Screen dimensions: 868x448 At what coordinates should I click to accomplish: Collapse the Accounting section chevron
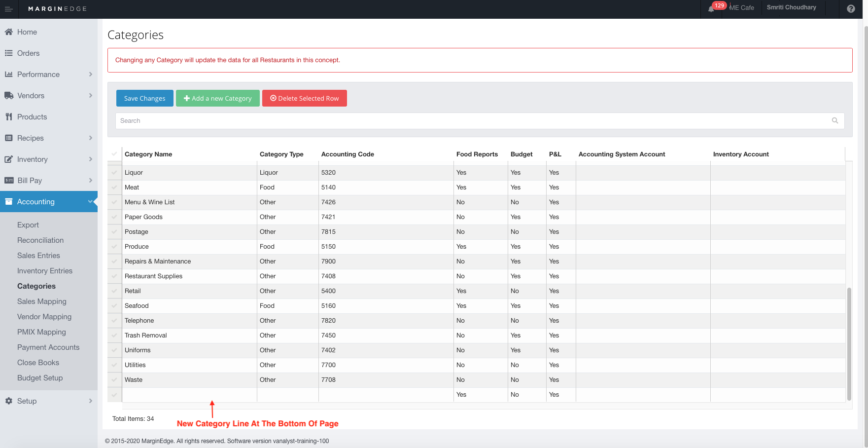click(x=90, y=202)
